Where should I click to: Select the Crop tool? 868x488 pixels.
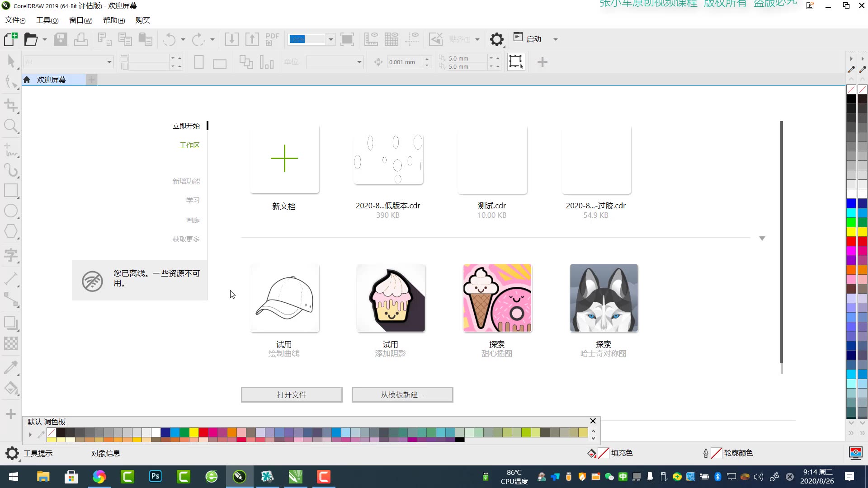click(11, 106)
